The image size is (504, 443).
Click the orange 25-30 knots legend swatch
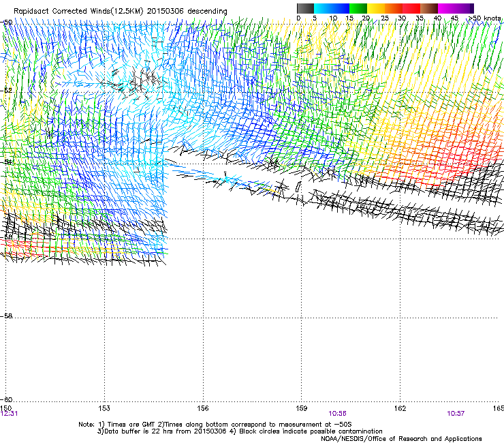click(x=394, y=8)
